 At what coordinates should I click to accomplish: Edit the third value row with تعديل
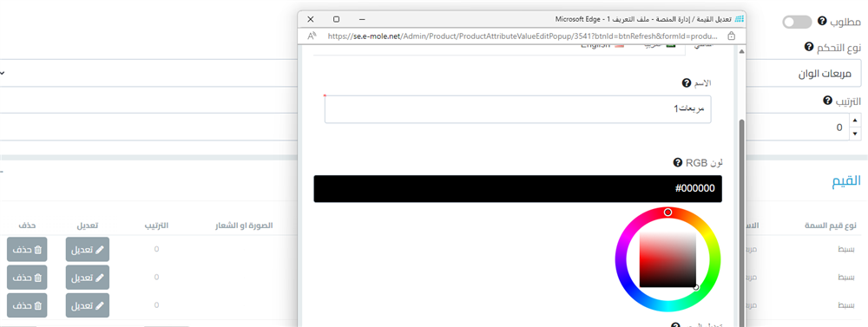pos(88,305)
